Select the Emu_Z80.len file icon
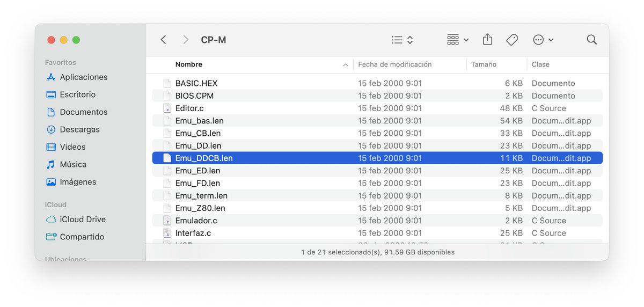 pos(167,208)
